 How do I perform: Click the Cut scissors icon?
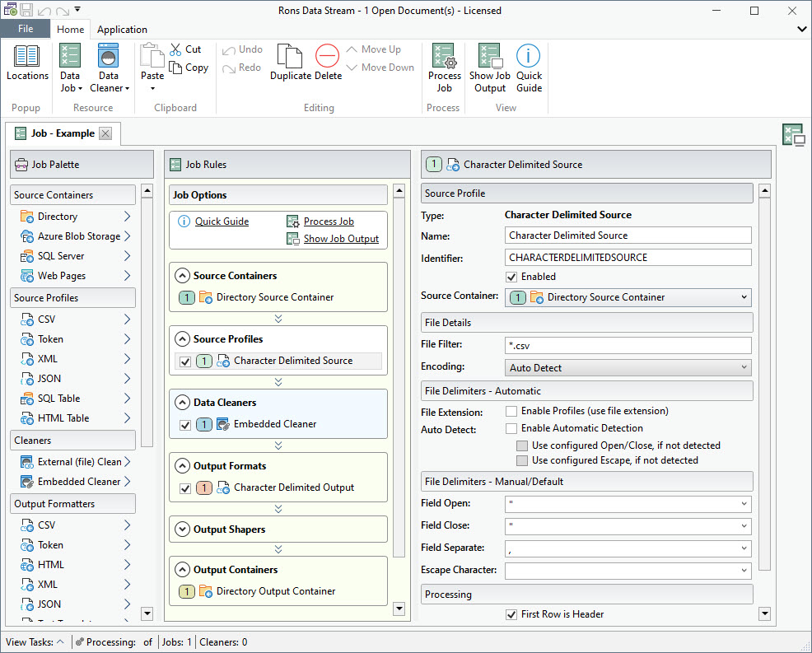point(176,49)
